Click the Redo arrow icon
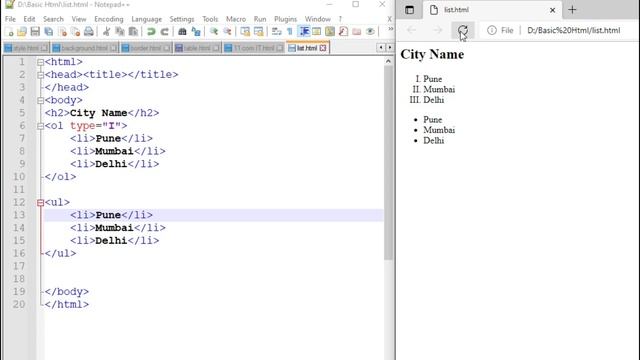Image resolution: width=640 pixels, height=360 pixels. coord(164,31)
